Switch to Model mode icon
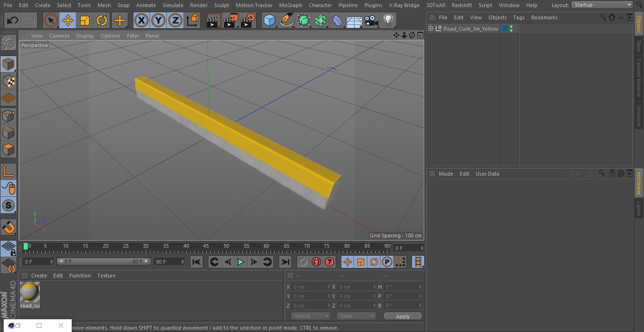 [x=8, y=64]
